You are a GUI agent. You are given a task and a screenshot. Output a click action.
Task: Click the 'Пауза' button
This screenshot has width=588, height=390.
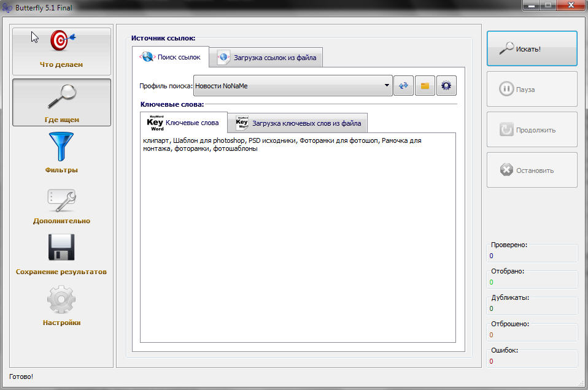pos(532,89)
